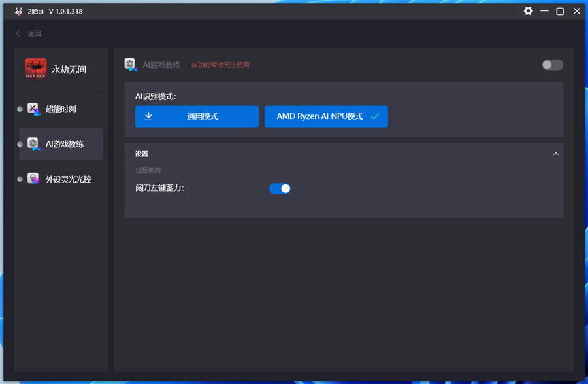This screenshot has width=588, height=384.
Task: Open the 超能时刻 menu entry
Action: click(x=61, y=109)
